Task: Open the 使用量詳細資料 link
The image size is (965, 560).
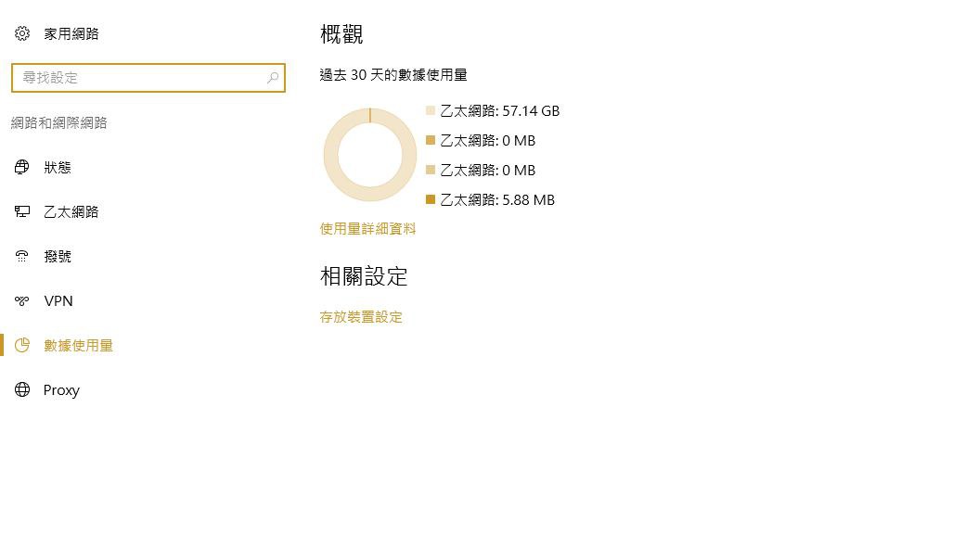Action: [367, 229]
